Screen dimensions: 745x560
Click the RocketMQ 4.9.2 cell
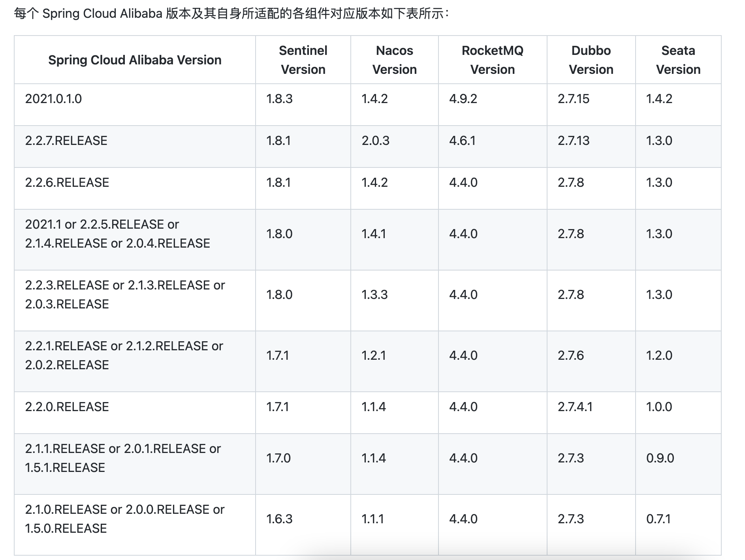pos(463,99)
